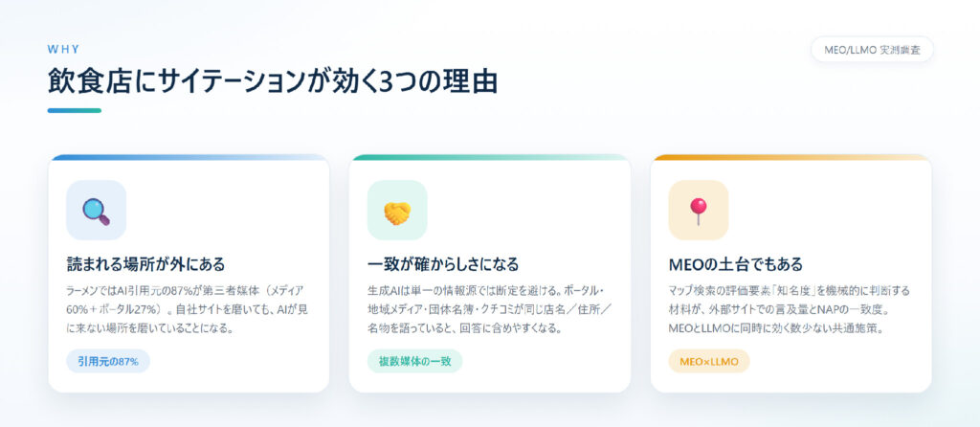Click the magnifying glass icon
This screenshot has width=980, height=427.
click(97, 211)
